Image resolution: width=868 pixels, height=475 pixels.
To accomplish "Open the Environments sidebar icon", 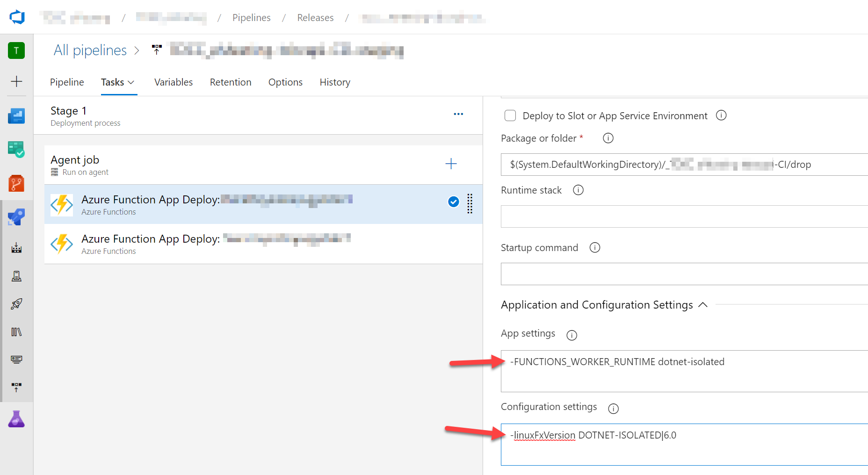I will click(x=16, y=276).
